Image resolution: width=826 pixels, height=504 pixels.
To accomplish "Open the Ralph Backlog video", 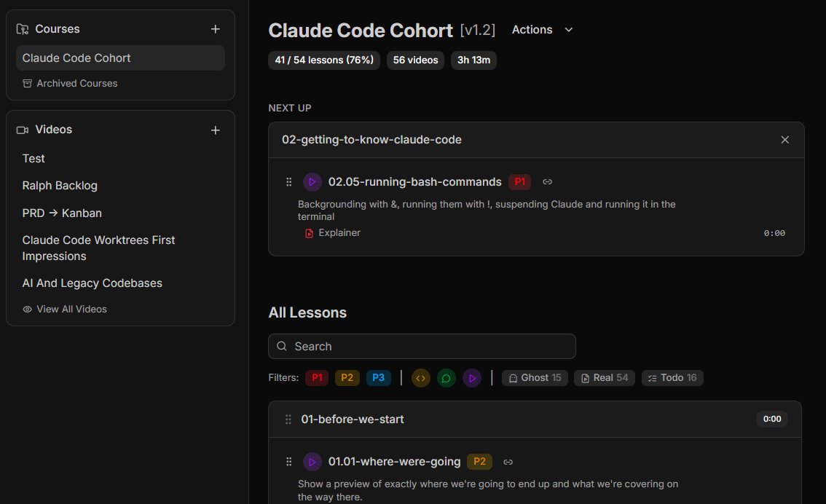I will pyautogui.click(x=60, y=186).
